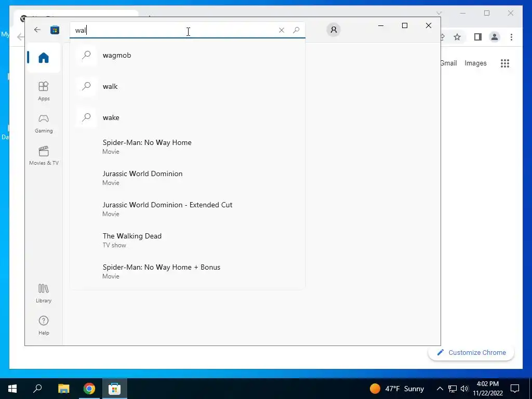Open Chrome three-dot menu
Screen dimensions: 532x399
511,37
